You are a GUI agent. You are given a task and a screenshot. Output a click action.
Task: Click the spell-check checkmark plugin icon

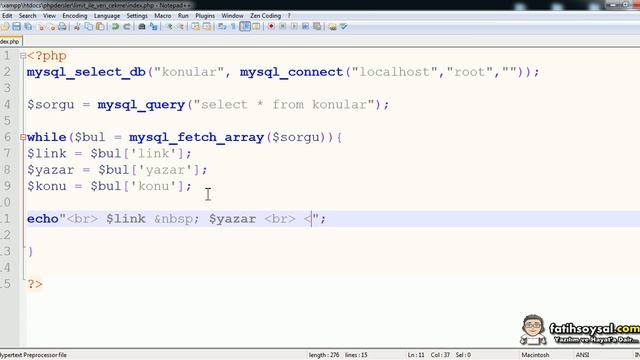click(344, 27)
